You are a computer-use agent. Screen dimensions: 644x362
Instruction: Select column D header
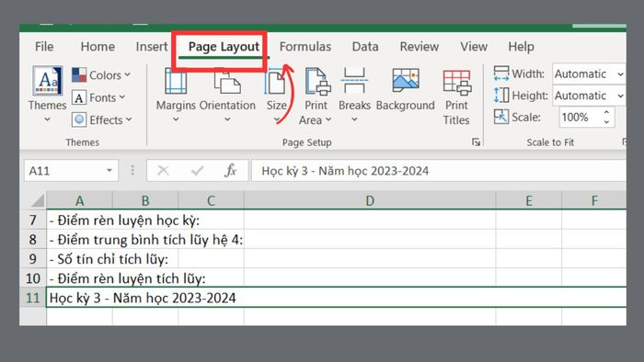[x=370, y=200]
